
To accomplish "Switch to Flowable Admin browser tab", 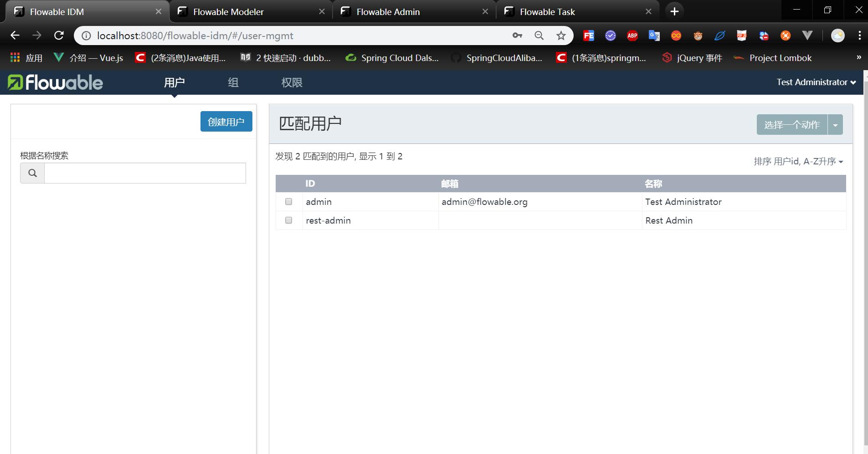I will click(414, 12).
